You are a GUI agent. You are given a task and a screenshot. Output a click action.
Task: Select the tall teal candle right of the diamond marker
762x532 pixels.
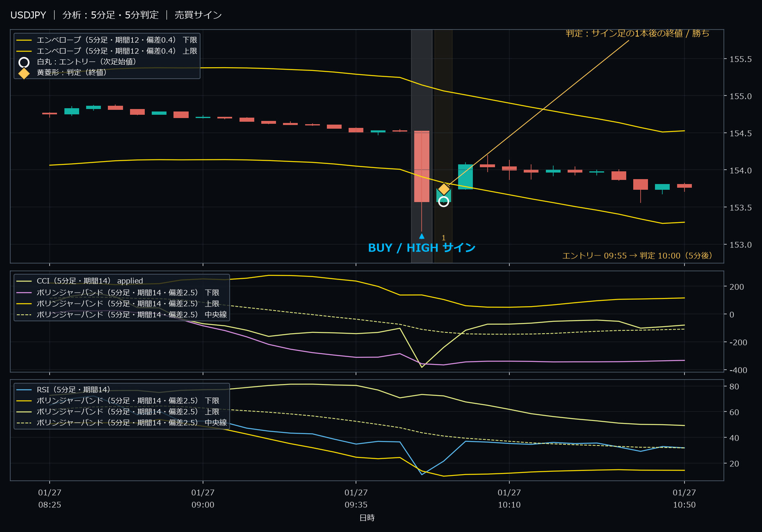click(465, 177)
